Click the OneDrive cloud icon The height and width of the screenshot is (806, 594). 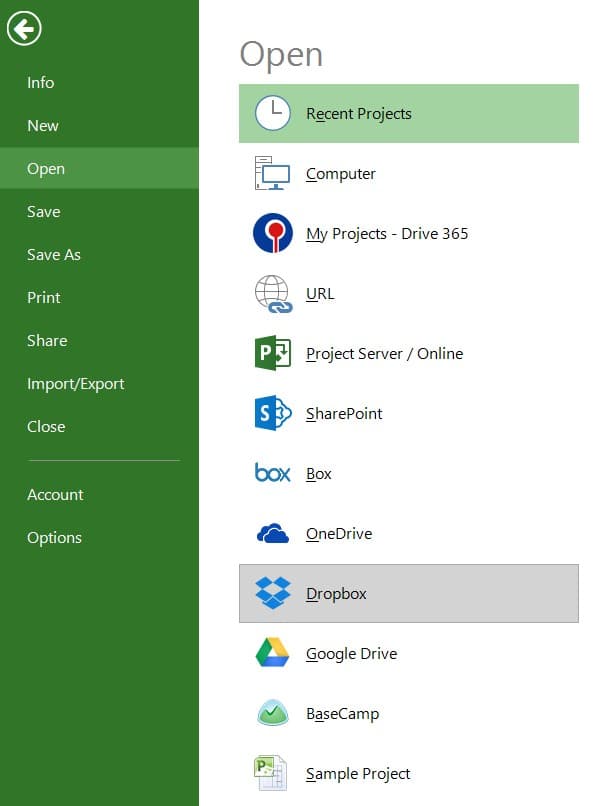273,533
